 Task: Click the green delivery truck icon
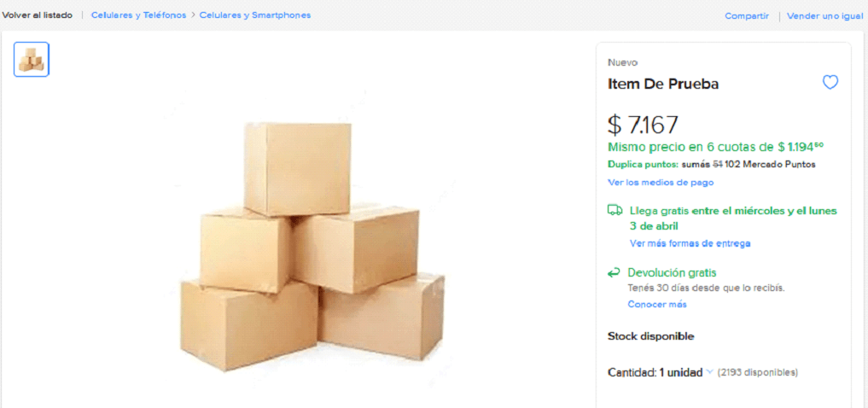[x=615, y=210]
